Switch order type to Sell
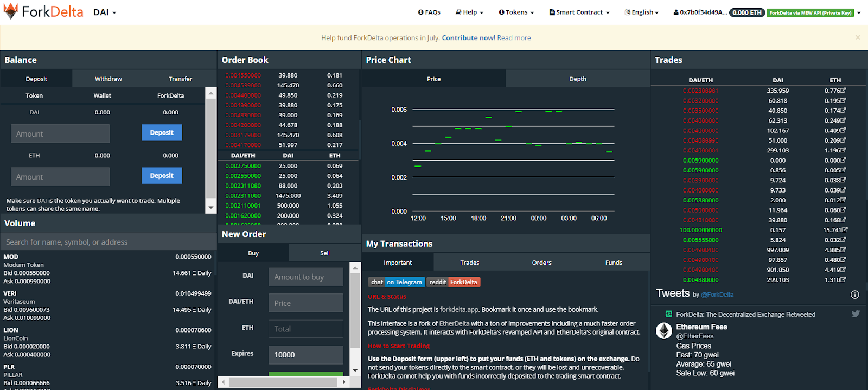The image size is (868, 390). (x=325, y=253)
